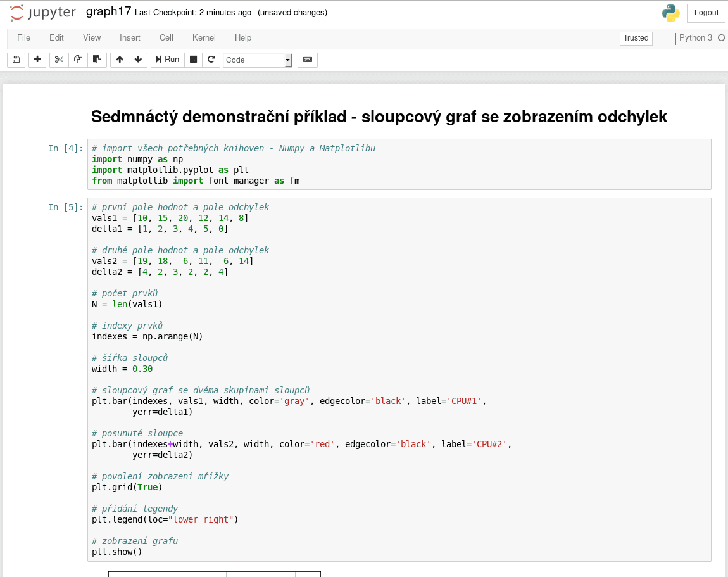Restart the kernel circular arrow icon
Image resolution: width=728 pixels, height=577 pixels.
click(211, 60)
